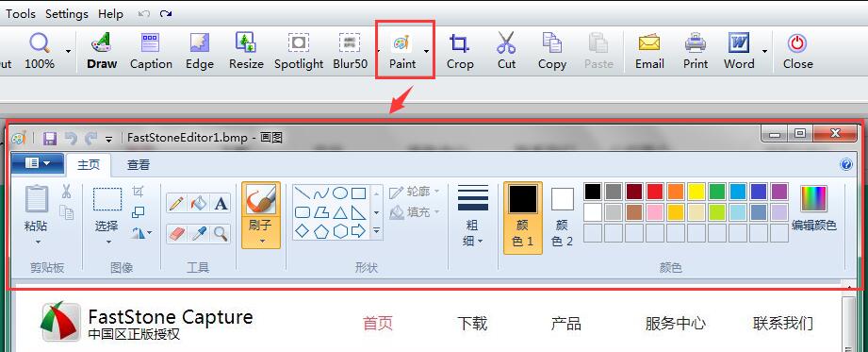Image resolution: width=868 pixels, height=352 pixels.
Task: Toggle the Draw tool button
Action: [102, 51]
